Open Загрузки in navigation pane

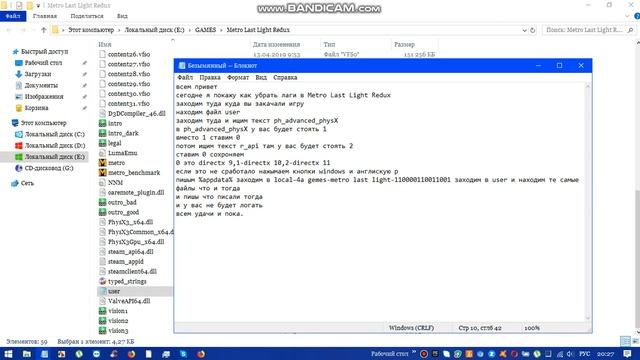(x=38, y=74)
